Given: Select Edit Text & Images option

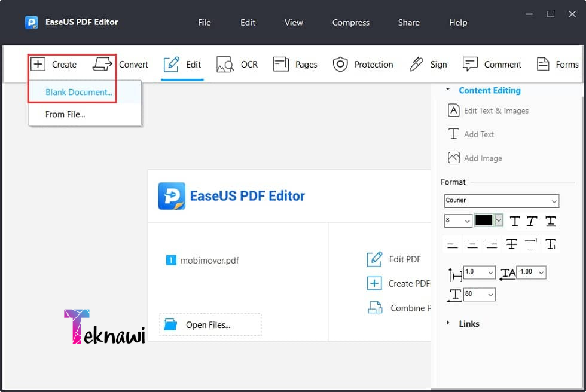Looking at the screenshot, I should click(488, 111).
